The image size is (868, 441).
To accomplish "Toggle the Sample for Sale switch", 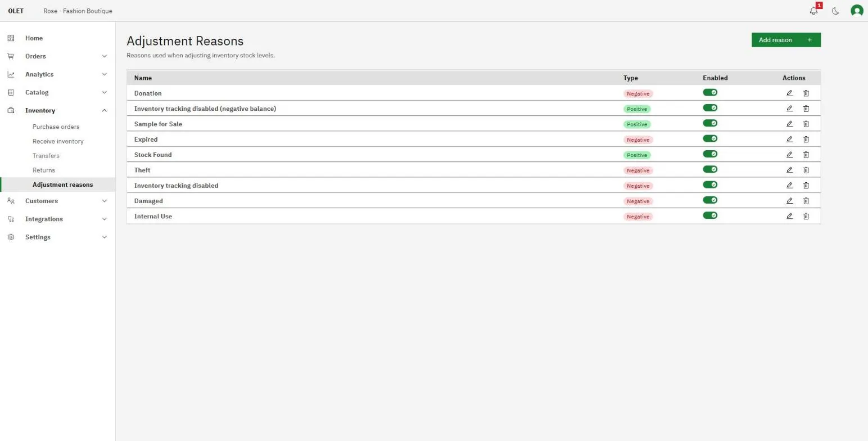I will click(710, 123).
